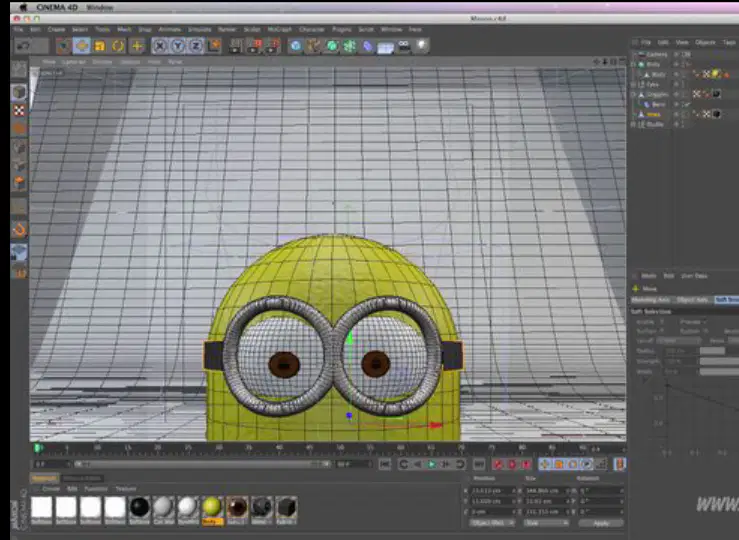
Task: Collapse the Goggles object tree
Action: pos(633,94)
